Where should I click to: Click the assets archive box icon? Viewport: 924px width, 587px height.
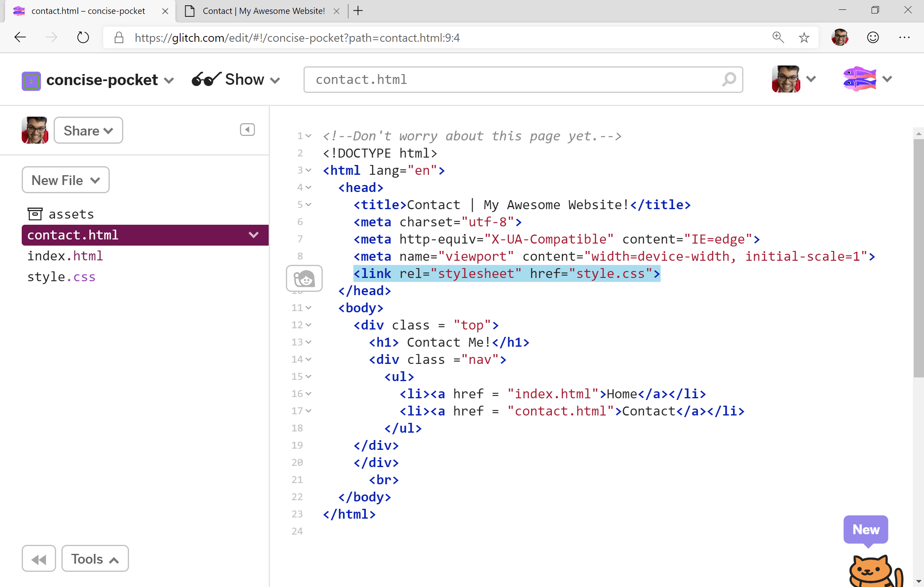35,214
